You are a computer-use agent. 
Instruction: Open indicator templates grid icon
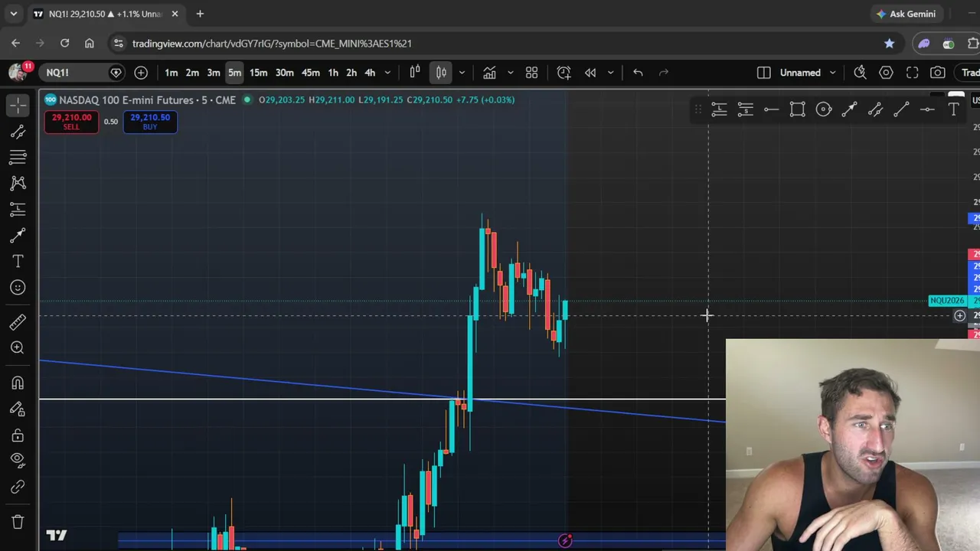pyautogui.click(x=531, y=73)
